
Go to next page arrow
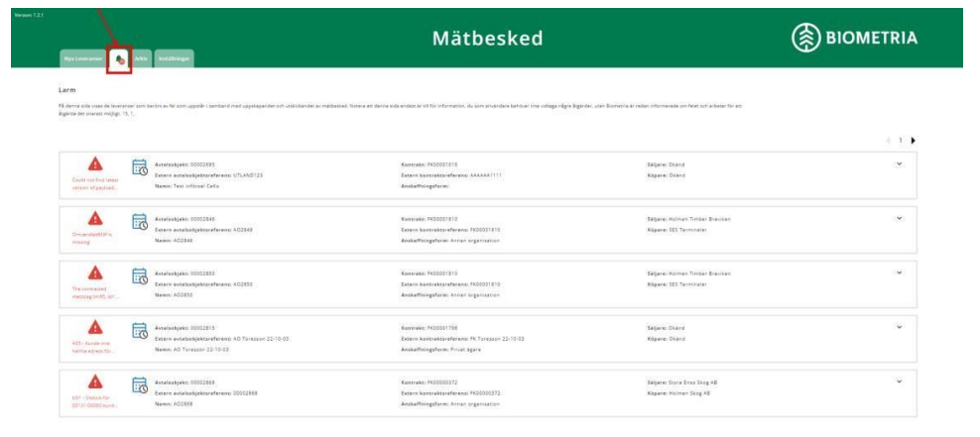pyautogui.click(x=912, y=141)
